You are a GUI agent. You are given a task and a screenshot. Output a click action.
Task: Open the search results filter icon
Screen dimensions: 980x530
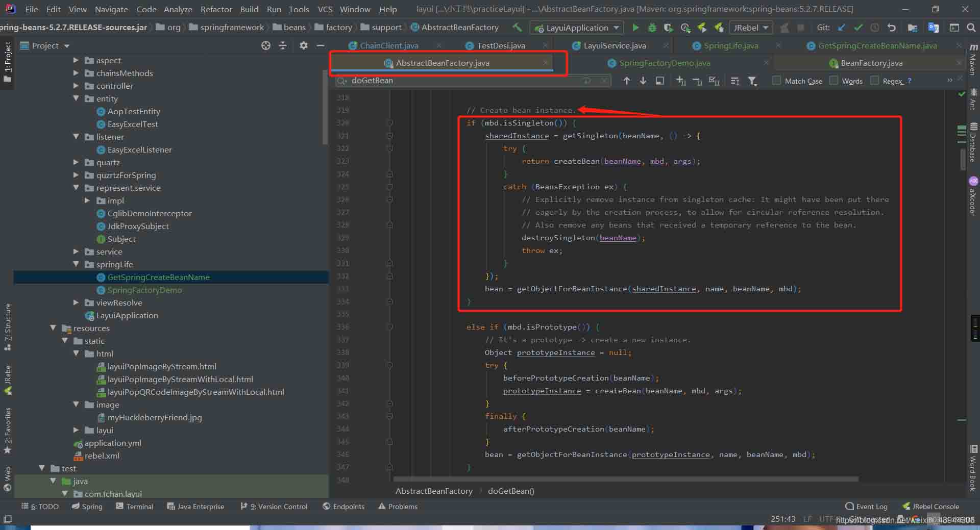tap(752, 81)
